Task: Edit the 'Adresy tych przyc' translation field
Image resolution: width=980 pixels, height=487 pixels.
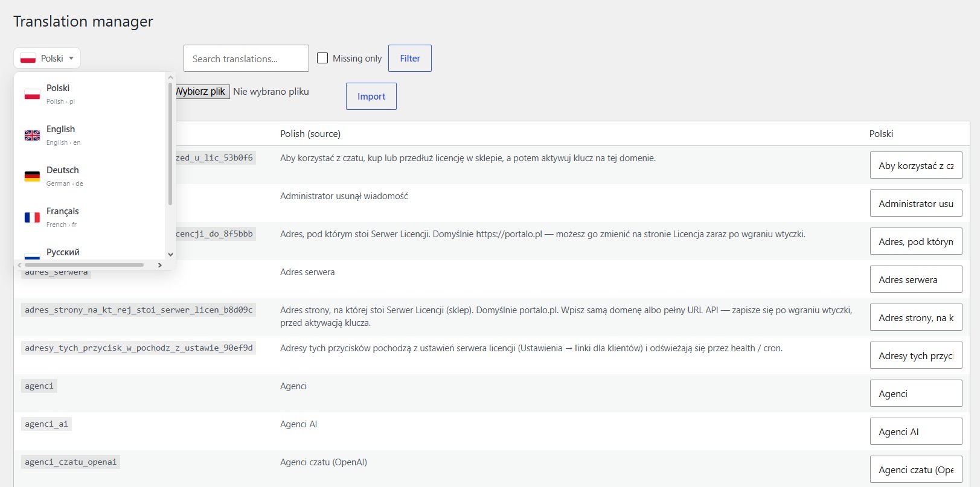Action: tap(916, 355)
